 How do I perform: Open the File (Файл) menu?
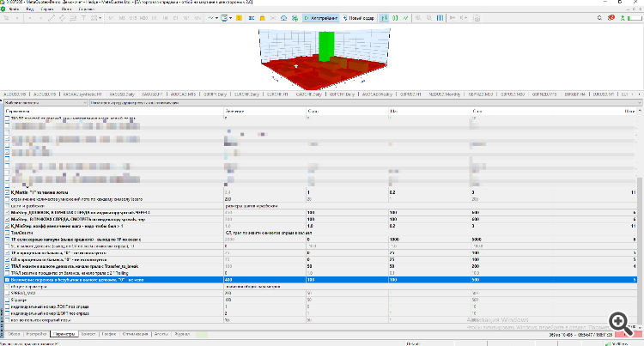point(14,9)
